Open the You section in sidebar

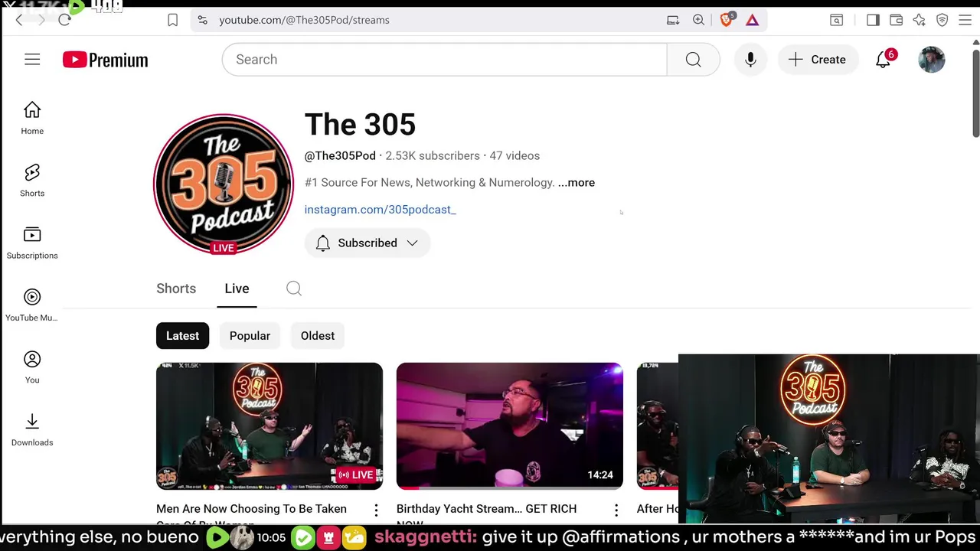coord(32,367)
